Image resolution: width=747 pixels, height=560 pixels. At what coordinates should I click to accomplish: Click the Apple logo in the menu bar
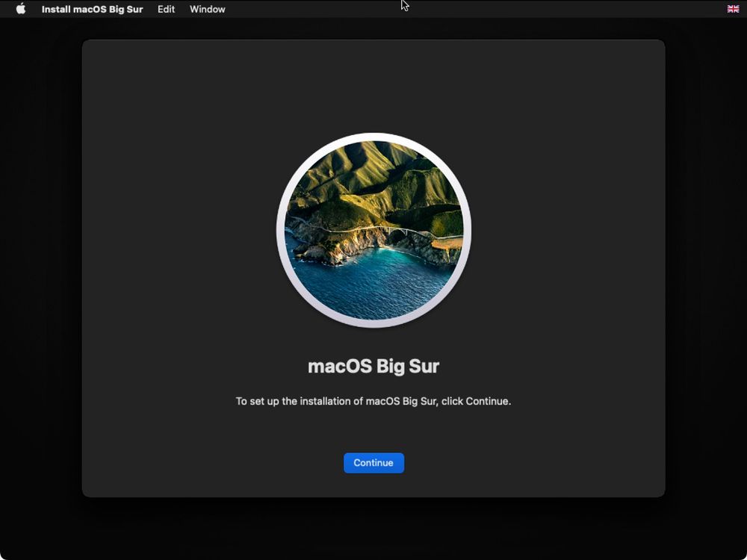tap(20, 9)
